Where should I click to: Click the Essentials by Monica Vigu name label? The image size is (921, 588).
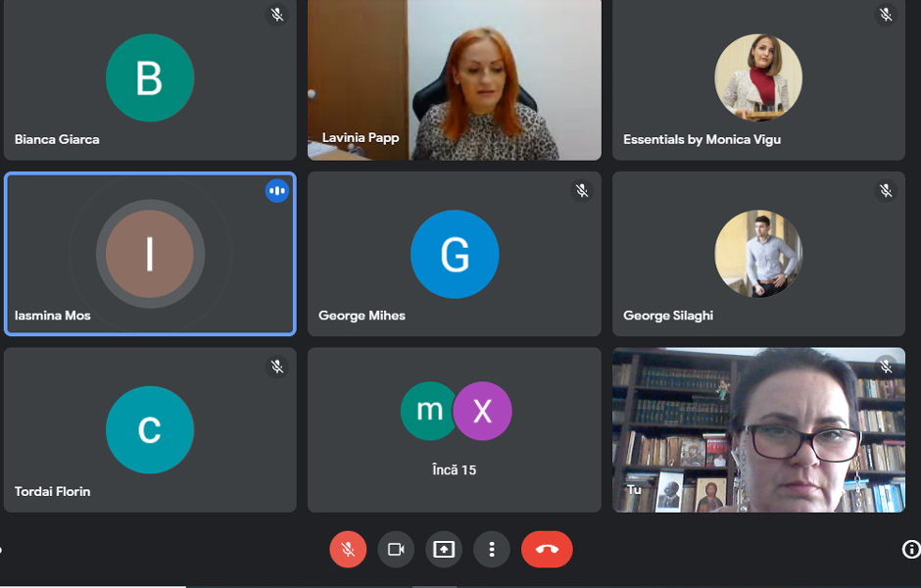coord(702,139)
